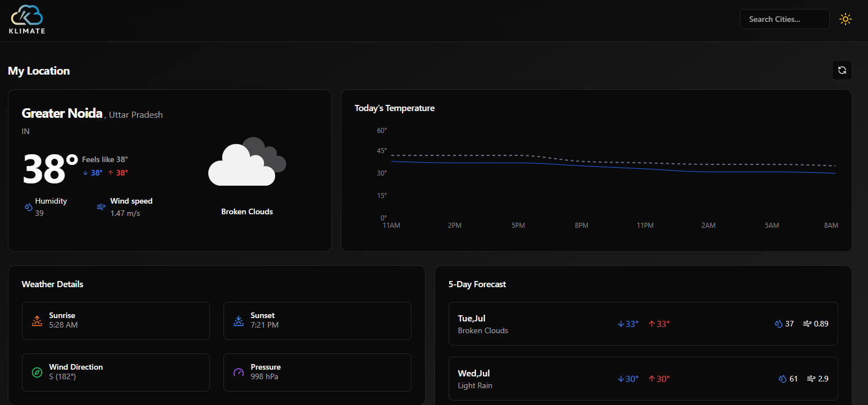Click the 11PM label on chart axis
This screenshot has width=868, height=405.
pyautogui.click(x=645, y=225)
